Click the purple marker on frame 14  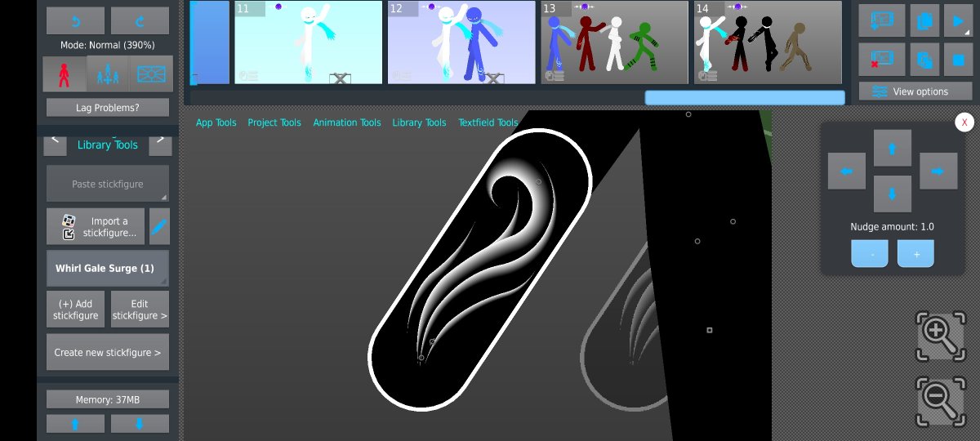point(737,7)
